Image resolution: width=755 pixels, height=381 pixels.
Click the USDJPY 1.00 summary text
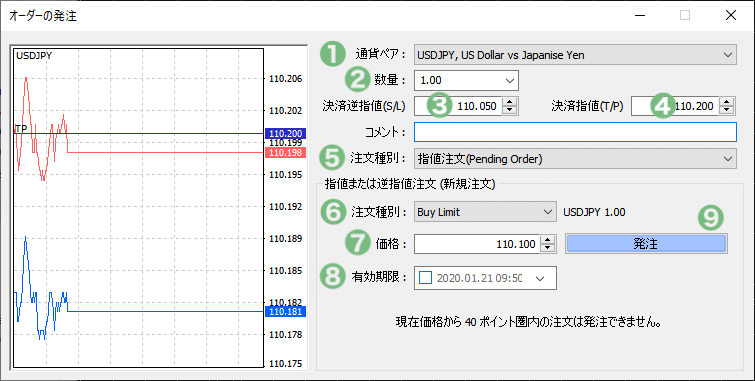tap(595, 212)
